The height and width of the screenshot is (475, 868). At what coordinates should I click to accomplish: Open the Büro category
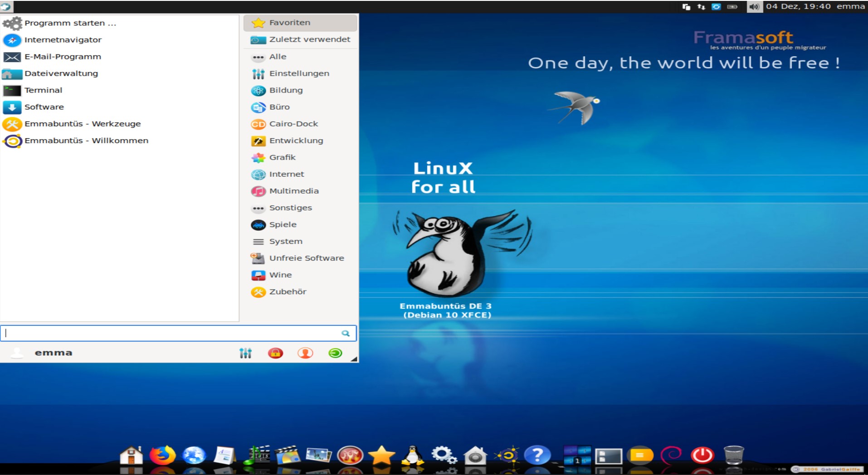pos(300,107)
